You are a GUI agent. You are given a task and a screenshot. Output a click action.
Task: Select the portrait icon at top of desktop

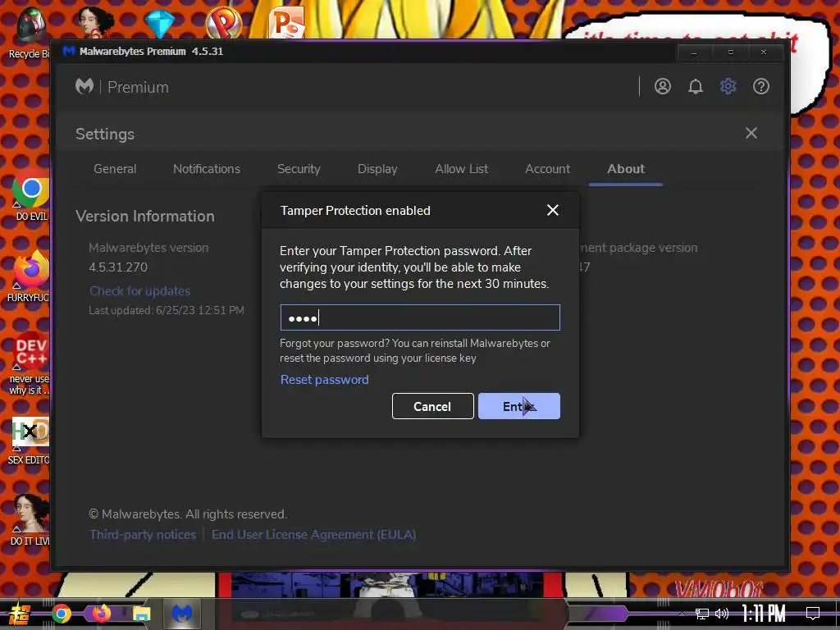pos(96,22)
